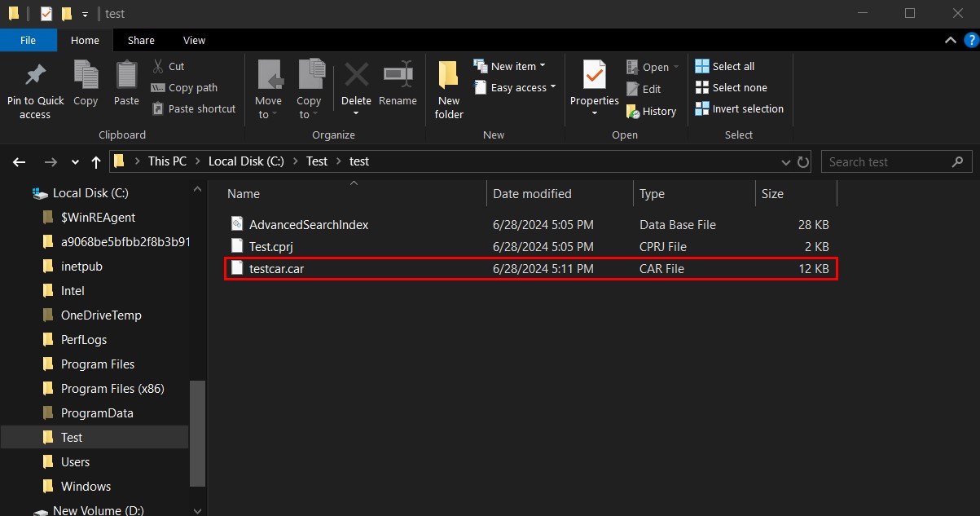
Task: Open the File menu tab
Action: click(x=28, y=40)
